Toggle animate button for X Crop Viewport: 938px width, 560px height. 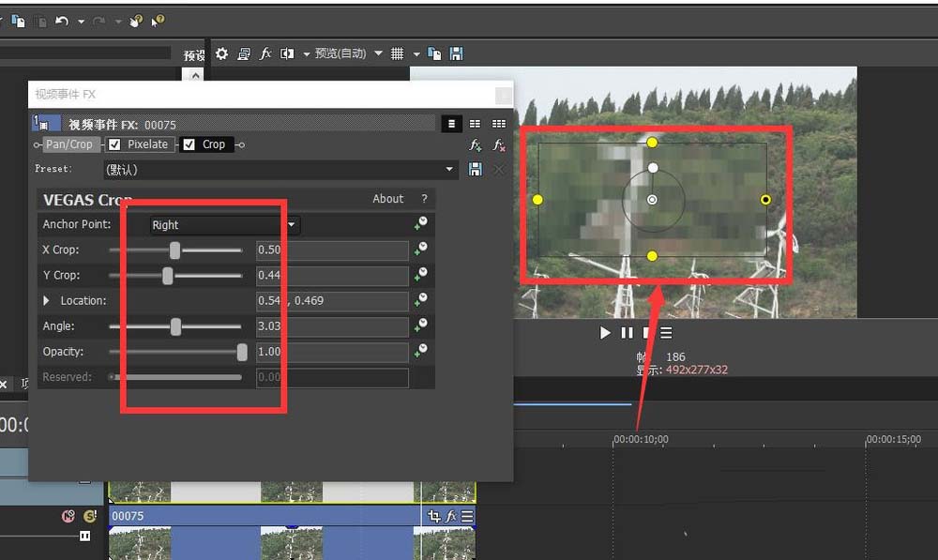tap(422, 249)
